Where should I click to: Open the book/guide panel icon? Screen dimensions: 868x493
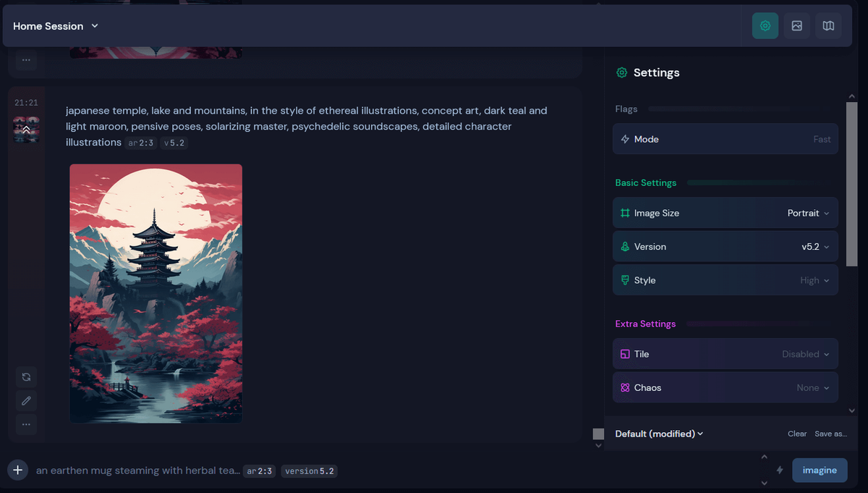pos(828,26)
